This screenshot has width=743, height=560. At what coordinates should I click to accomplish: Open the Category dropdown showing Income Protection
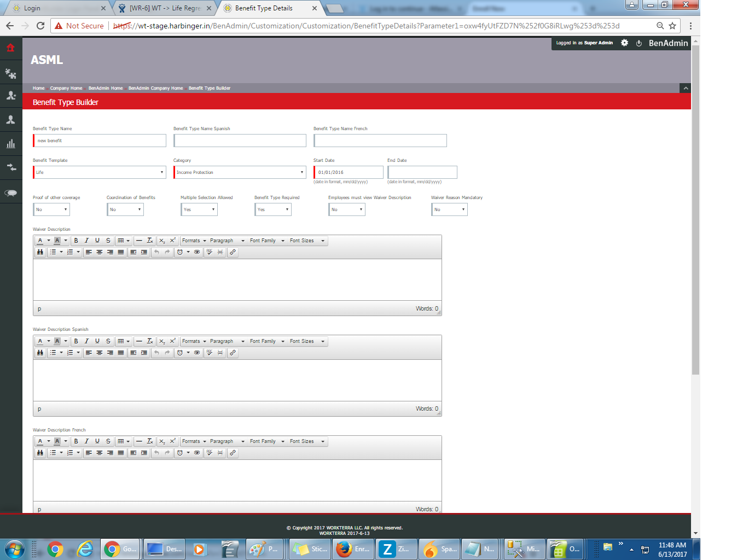(x=240, y=172)
